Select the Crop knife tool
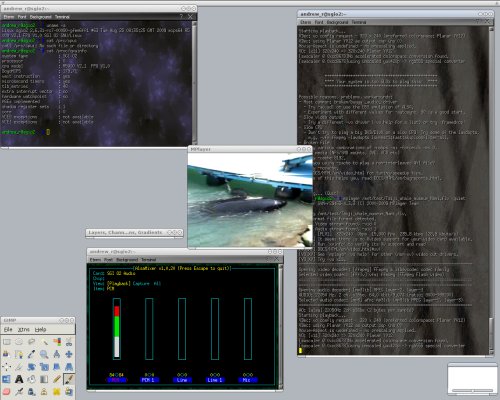 (x=19, y=367)
